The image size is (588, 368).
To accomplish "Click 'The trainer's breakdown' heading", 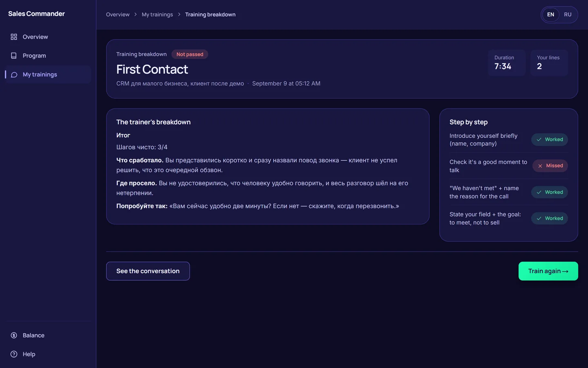I will [154, 122].
